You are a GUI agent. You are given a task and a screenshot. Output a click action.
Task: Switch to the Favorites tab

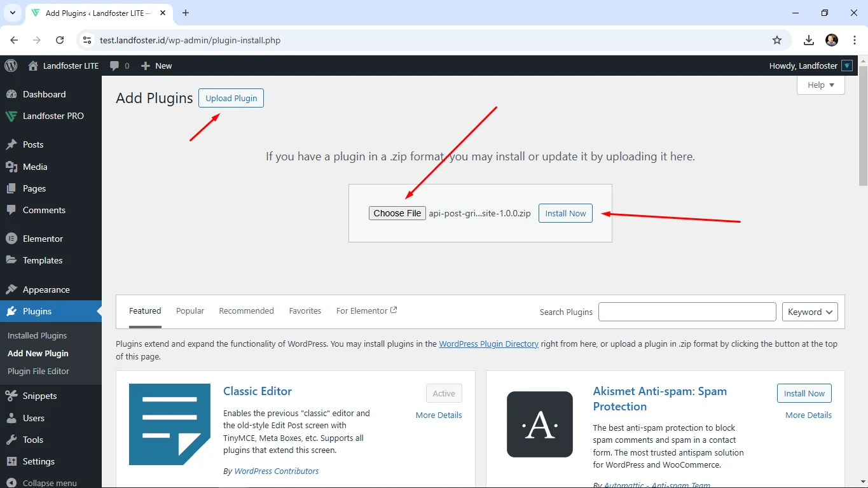tap(305, 311)
